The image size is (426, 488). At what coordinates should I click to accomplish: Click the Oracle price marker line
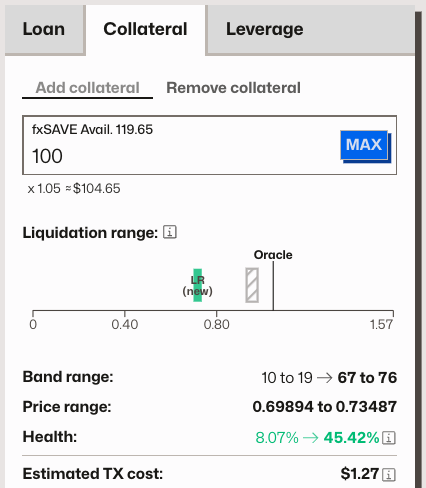[273, 286]
